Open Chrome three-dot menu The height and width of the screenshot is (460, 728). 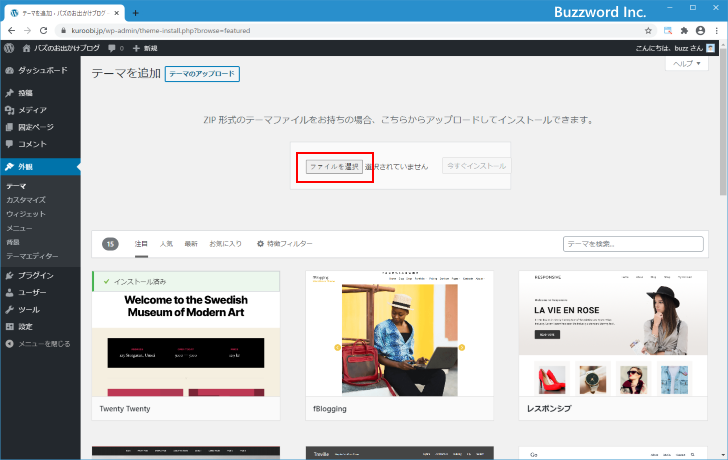coord(717,31)
